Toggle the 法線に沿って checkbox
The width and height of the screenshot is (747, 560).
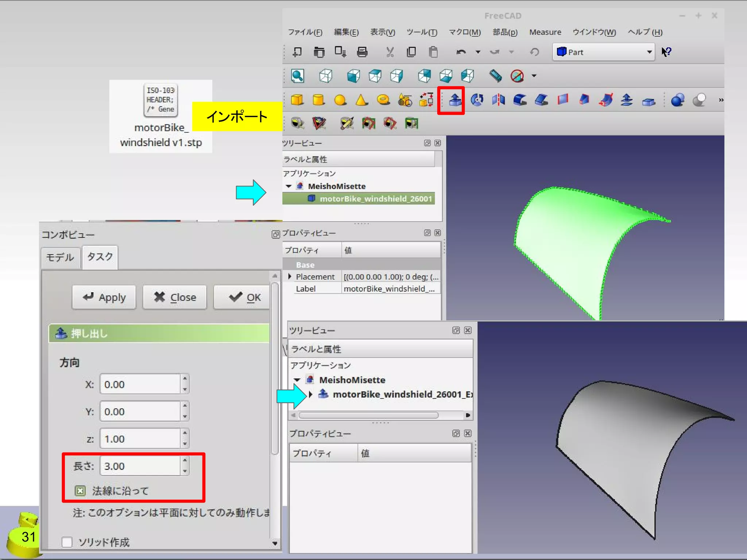point(80,491)
